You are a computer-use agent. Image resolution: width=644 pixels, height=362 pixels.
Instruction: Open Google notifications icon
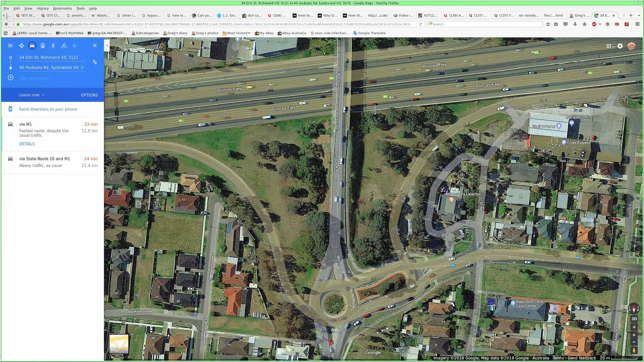[x=620, y=46]
